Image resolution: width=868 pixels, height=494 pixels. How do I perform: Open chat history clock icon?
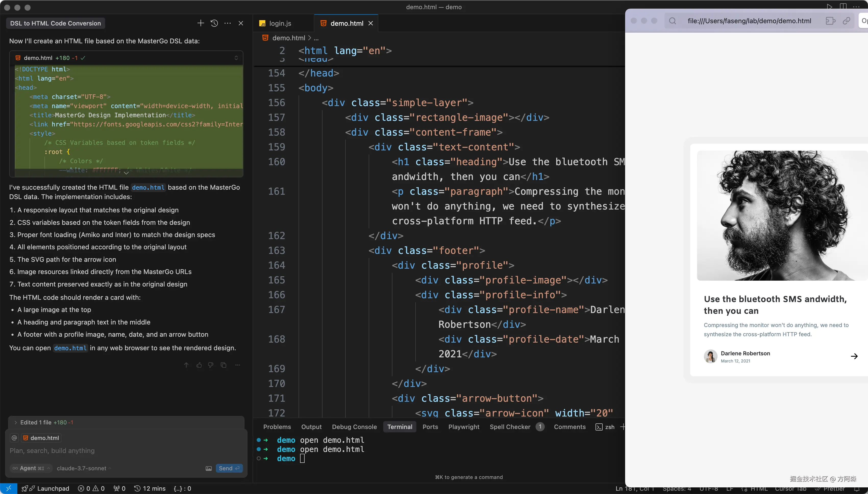(214, 23)
